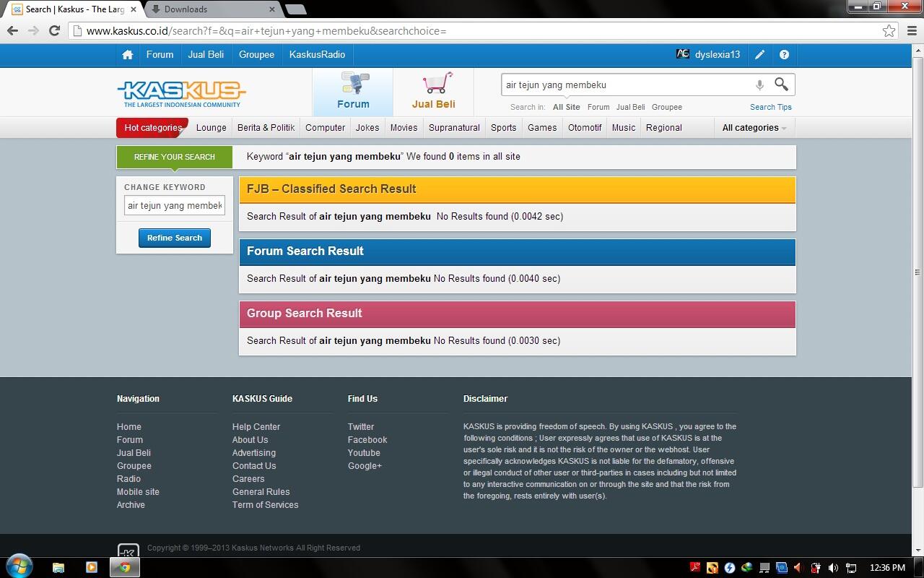Click the Refine Search button
The width and height of the screenshot is (924, 578).
(x=174, y=238)
